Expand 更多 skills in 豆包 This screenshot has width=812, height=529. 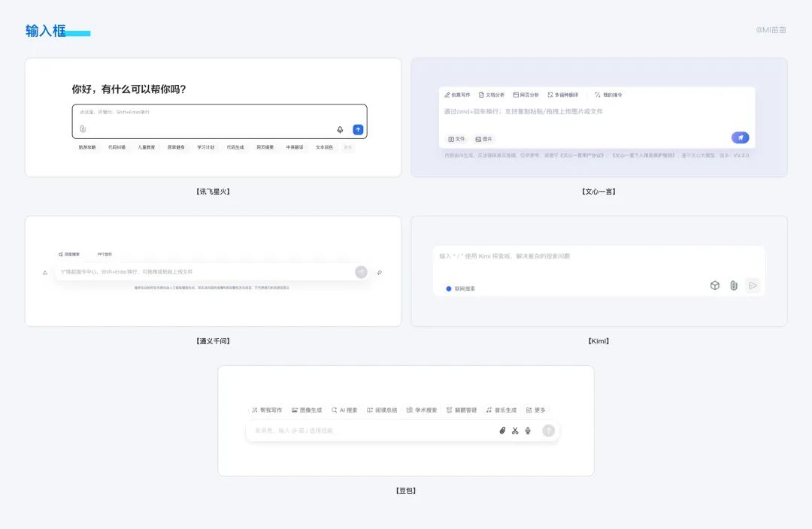coord(535,410)
